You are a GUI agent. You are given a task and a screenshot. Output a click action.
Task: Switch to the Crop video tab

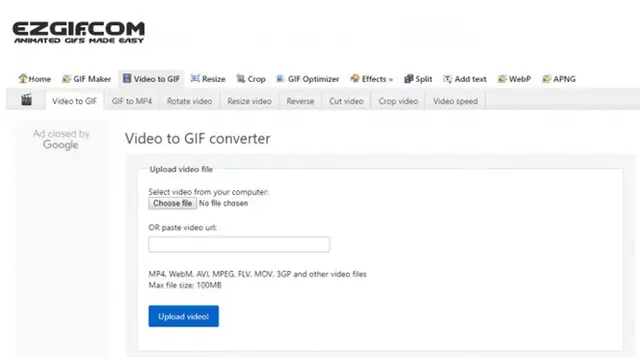click(398, 101)
